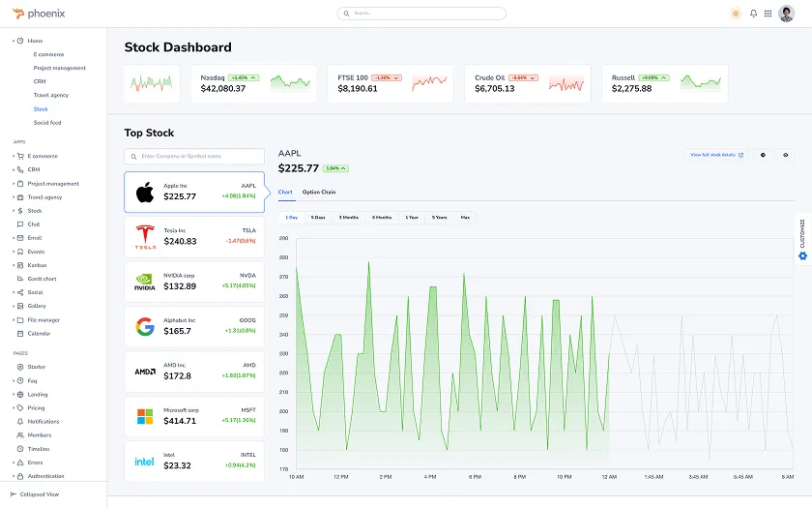The width and height of the screenshot is (812, 508).
Task: Select the Tesla logo in Top Stock list
Action: tap(145, 237)
